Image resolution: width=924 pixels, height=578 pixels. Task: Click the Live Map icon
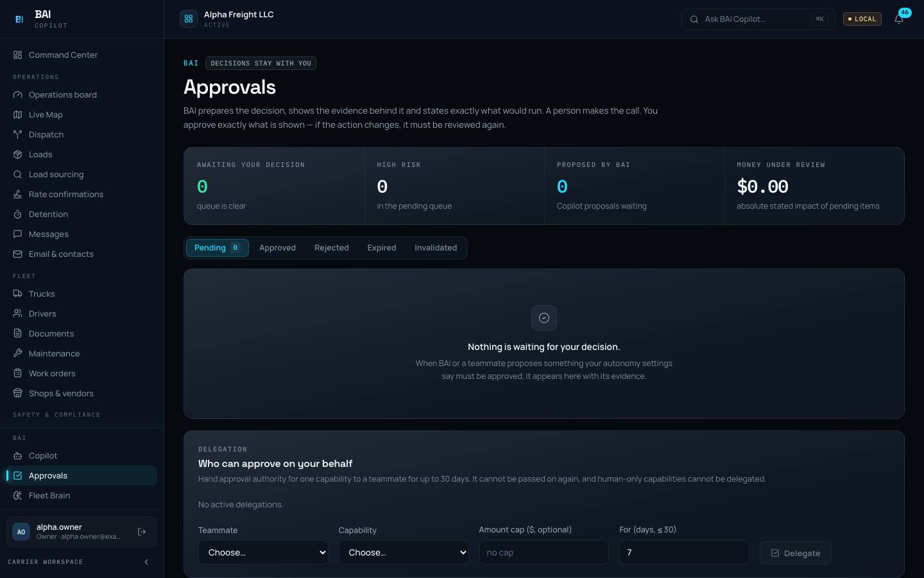click(18, 115)
